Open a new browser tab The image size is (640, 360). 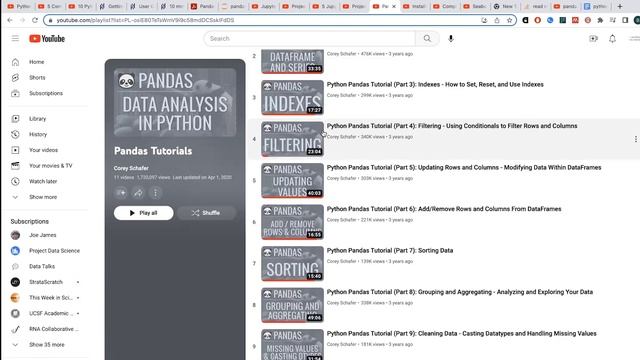point(620,7)
